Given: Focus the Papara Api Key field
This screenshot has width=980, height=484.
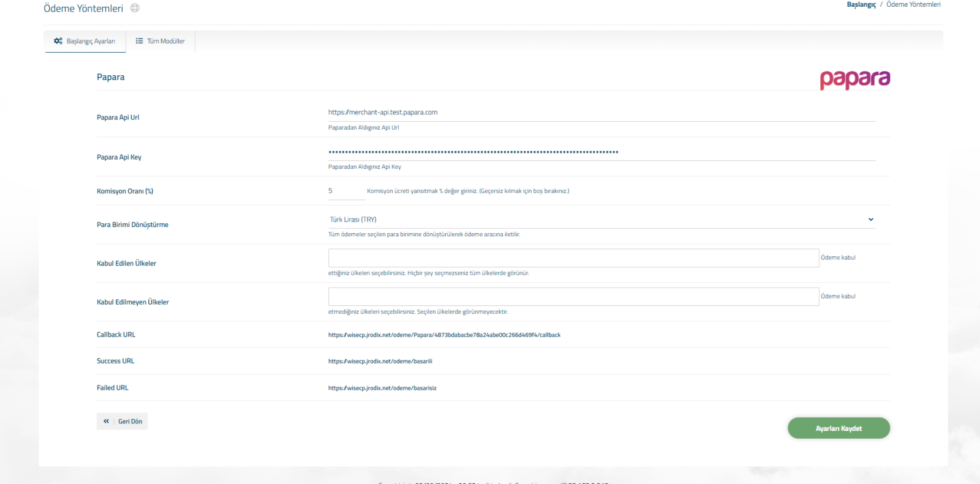Looking at the screenshot, I should (601, 152).
